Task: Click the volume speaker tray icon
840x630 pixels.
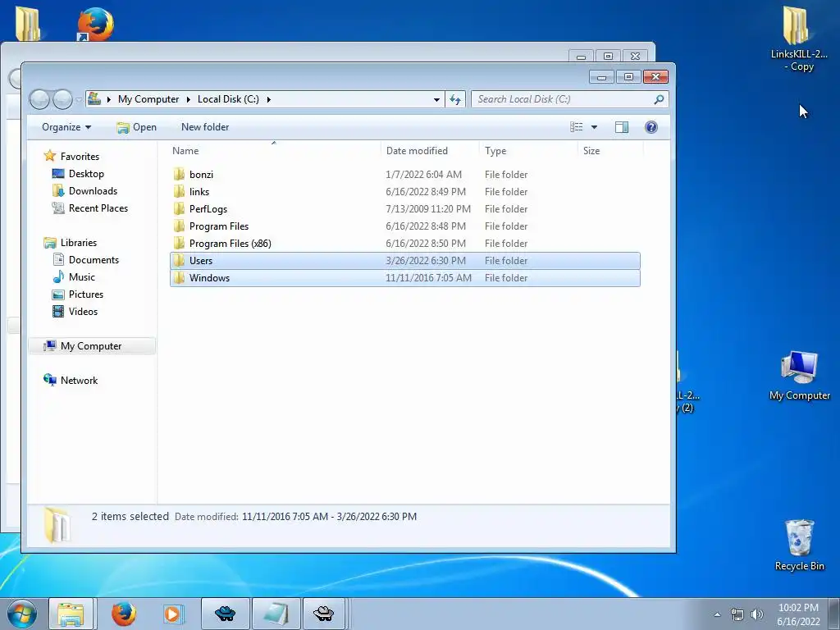Action: coord(756,614)
